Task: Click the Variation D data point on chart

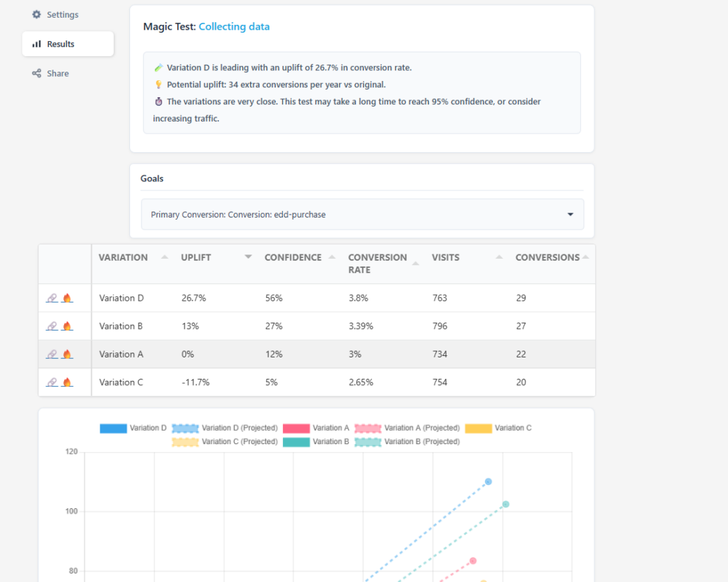Action: (x=488, y=481)
